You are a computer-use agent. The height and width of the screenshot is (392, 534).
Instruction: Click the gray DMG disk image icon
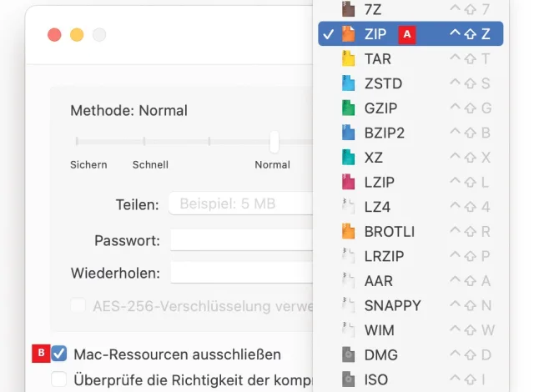(x=349, y=354)
